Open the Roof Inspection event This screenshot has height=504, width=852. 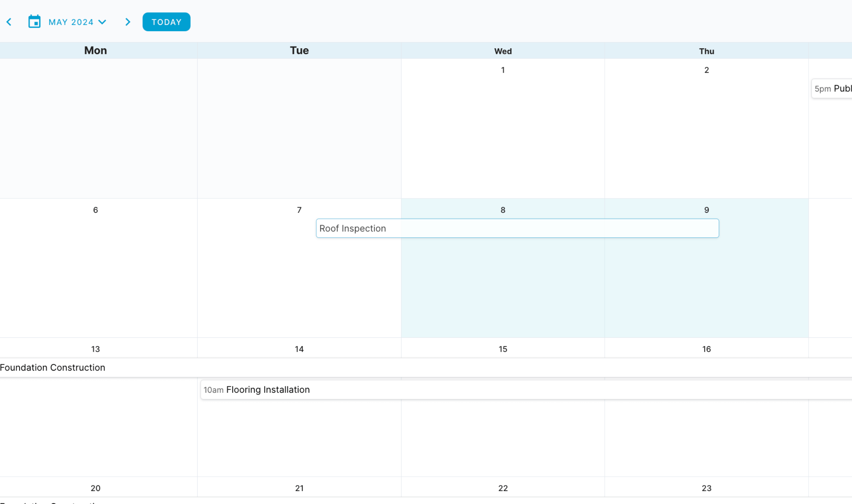(x=517, y=228)
